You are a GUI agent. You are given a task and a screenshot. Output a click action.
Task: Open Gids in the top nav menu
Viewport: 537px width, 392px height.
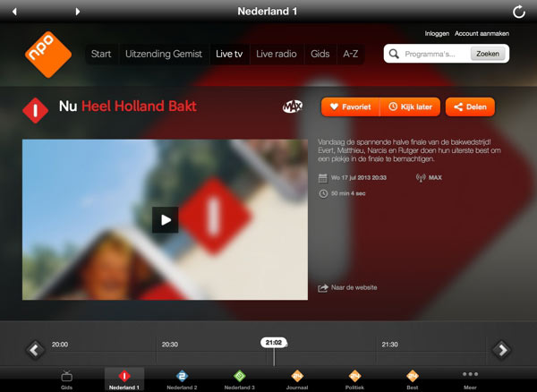[x=320, y=54]
